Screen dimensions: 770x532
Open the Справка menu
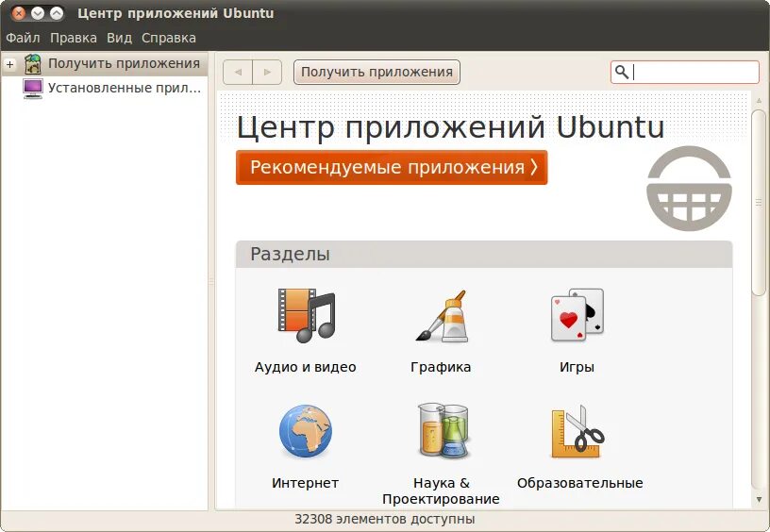tap(168, 38)
